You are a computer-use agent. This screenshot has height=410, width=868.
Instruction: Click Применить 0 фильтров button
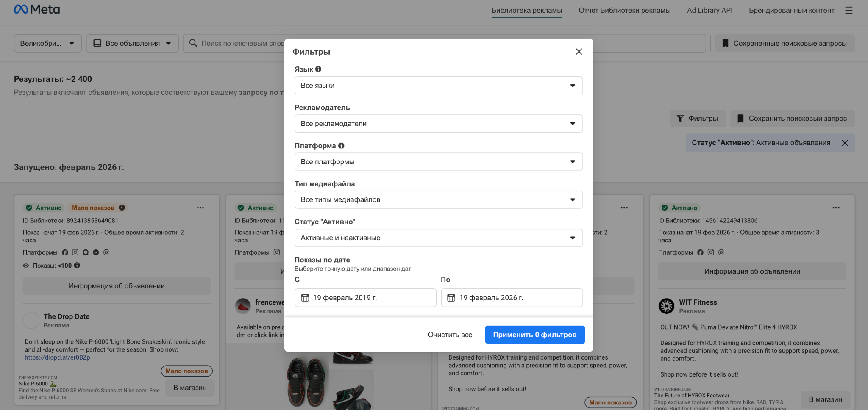534,335
